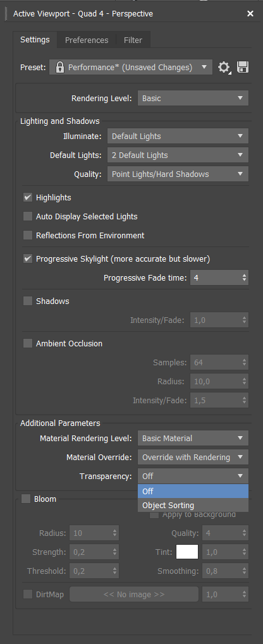
Task: Click the dialog grip handle at title
Action: click(x=5, y=13)
